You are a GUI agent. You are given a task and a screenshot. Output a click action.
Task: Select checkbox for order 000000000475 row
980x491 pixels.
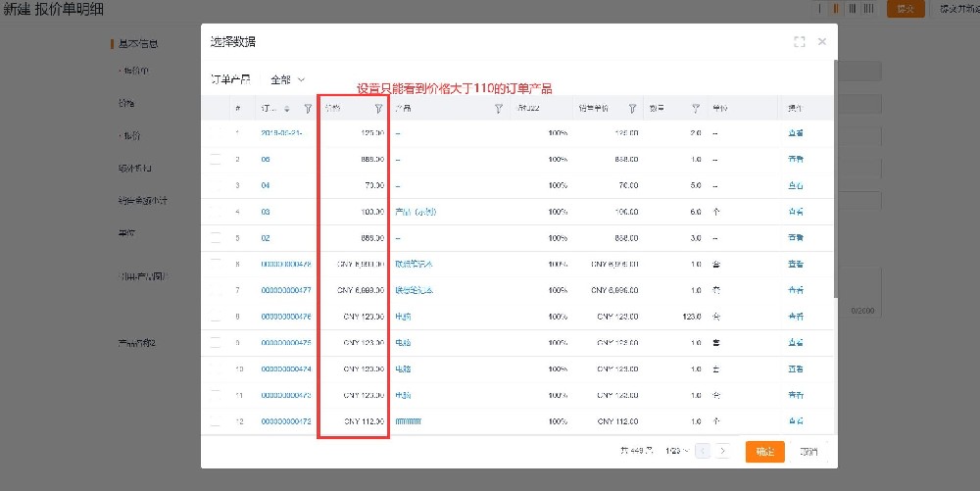pyautogui.click(x=216, y=343)
